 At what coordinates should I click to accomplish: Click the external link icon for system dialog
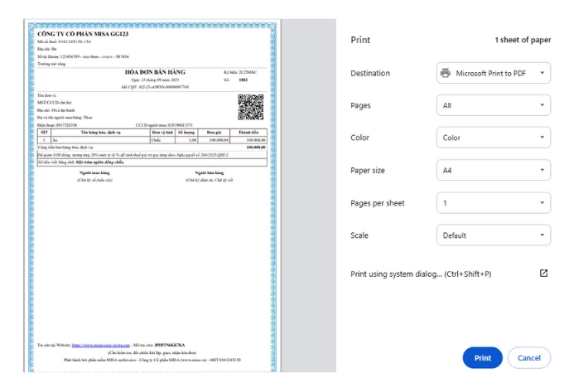(543, 274)
